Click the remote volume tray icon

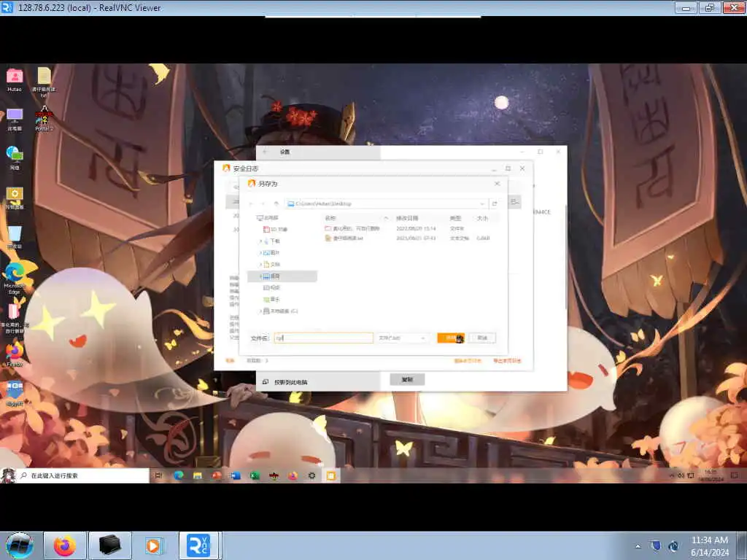(681, 475)
